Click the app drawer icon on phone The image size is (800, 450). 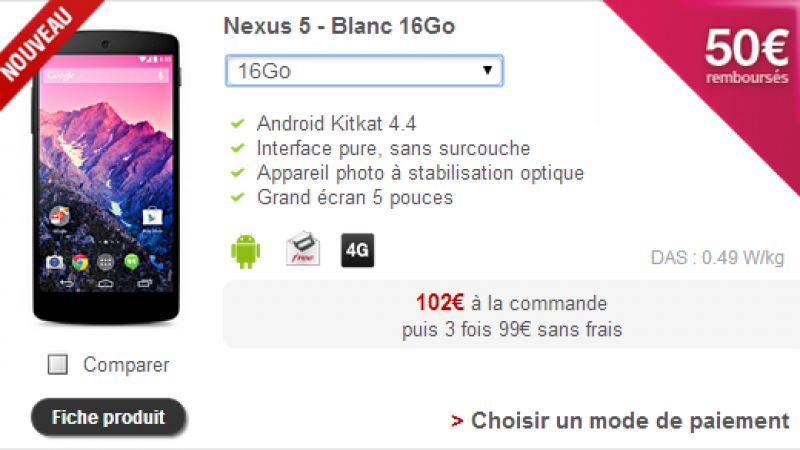click(104, 263)
